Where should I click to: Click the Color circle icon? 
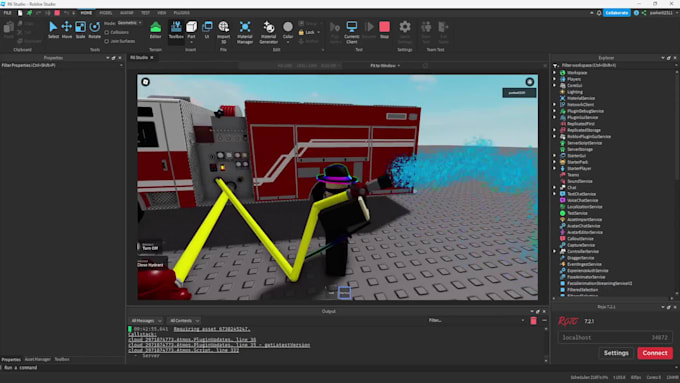coord(288,27)
